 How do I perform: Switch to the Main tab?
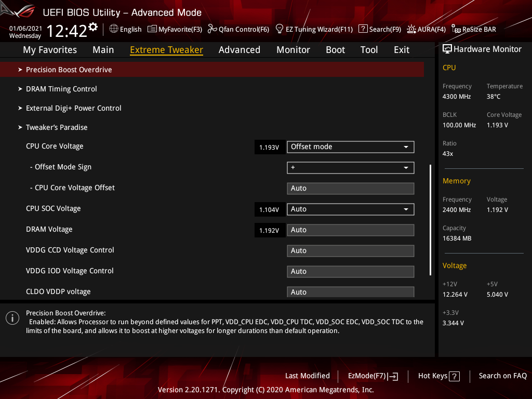[x=103, y=50]
